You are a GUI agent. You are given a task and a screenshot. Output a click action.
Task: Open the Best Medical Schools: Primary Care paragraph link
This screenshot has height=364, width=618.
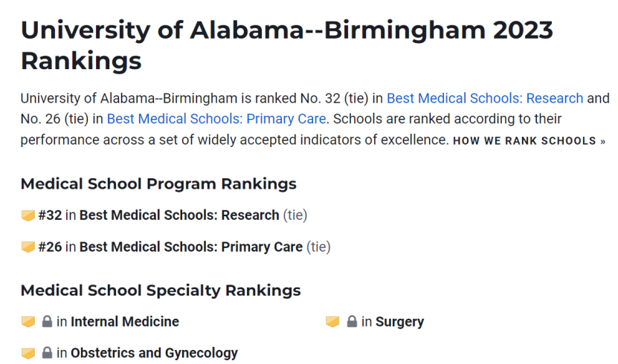(x=216, y=118)
